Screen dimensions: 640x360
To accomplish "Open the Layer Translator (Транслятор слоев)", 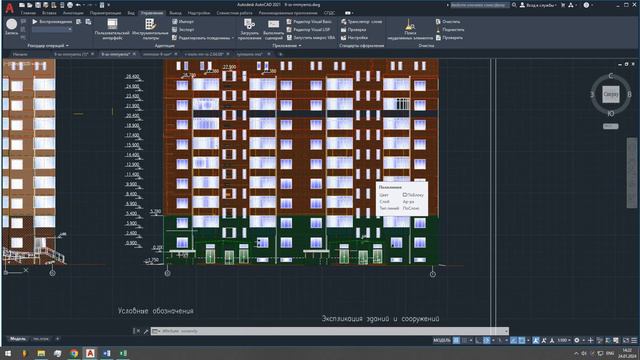I will coord(362,21).
